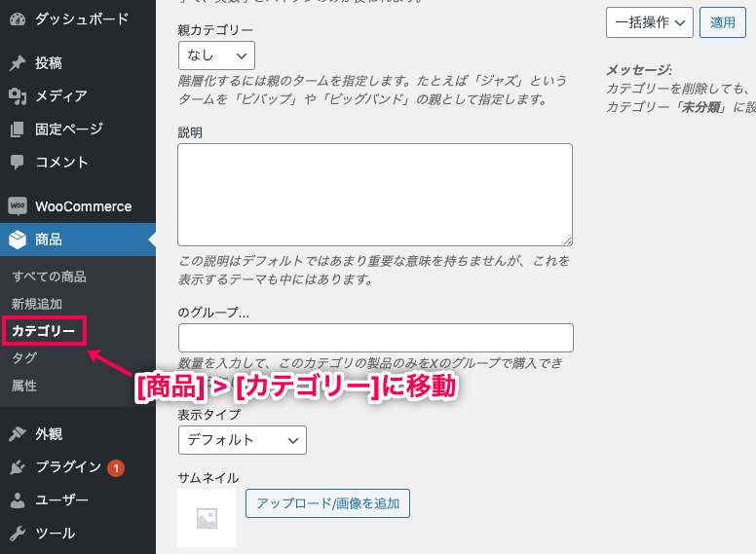Viewport: 756px width, 554px height.
Task: Open the ユーザー menu
Action: coord(78,500)
